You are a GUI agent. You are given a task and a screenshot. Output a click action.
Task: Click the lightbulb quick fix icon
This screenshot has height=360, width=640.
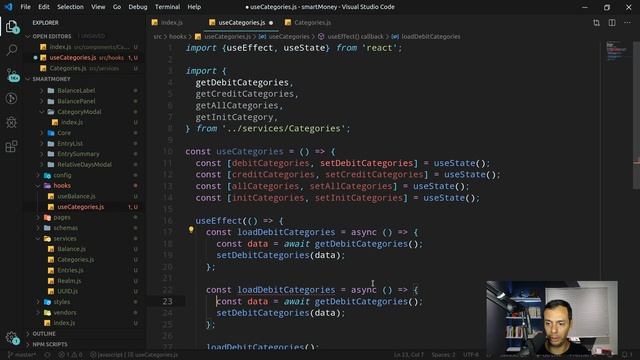point(191,230)
